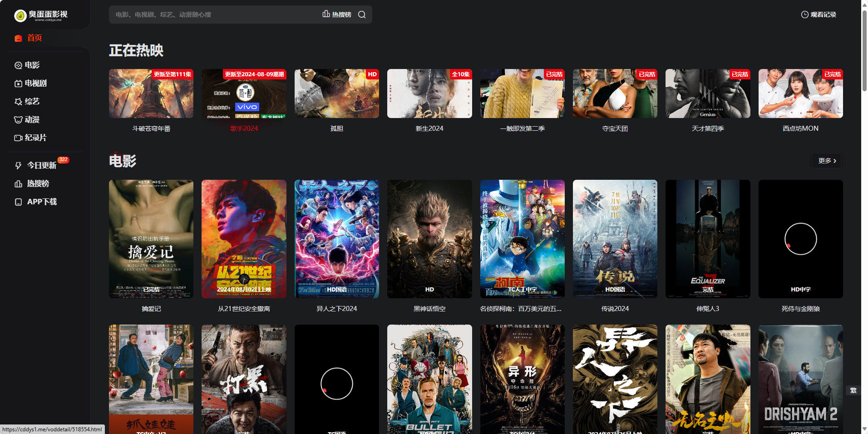The image size is (868, 434).
Task: Open 孤胆 thumbnail in hot section
Action: point(337,94)
